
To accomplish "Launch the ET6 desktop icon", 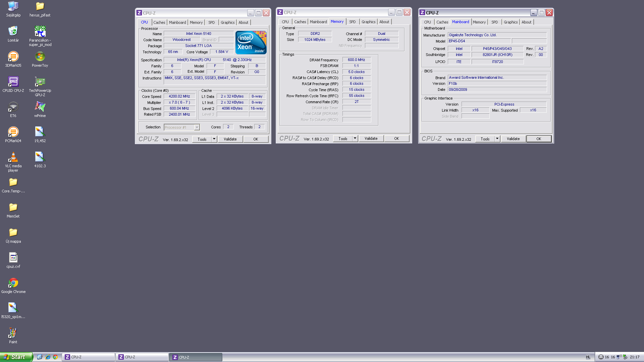I will pos(13,107).
